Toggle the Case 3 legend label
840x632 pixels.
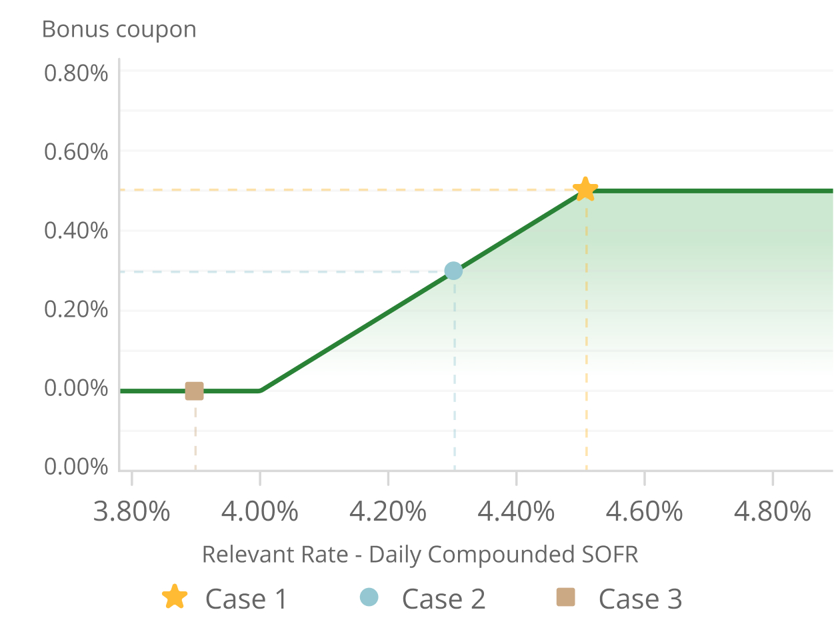coord(640,599)
